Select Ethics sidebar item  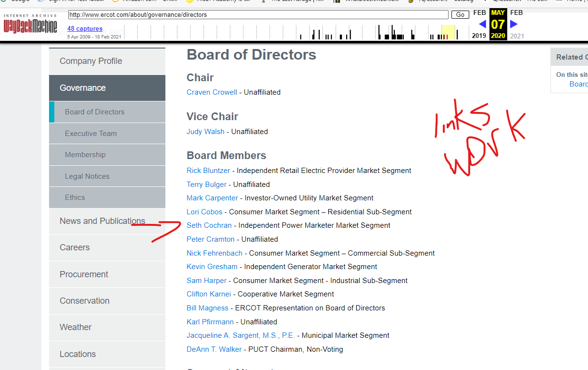pos(107,197)
